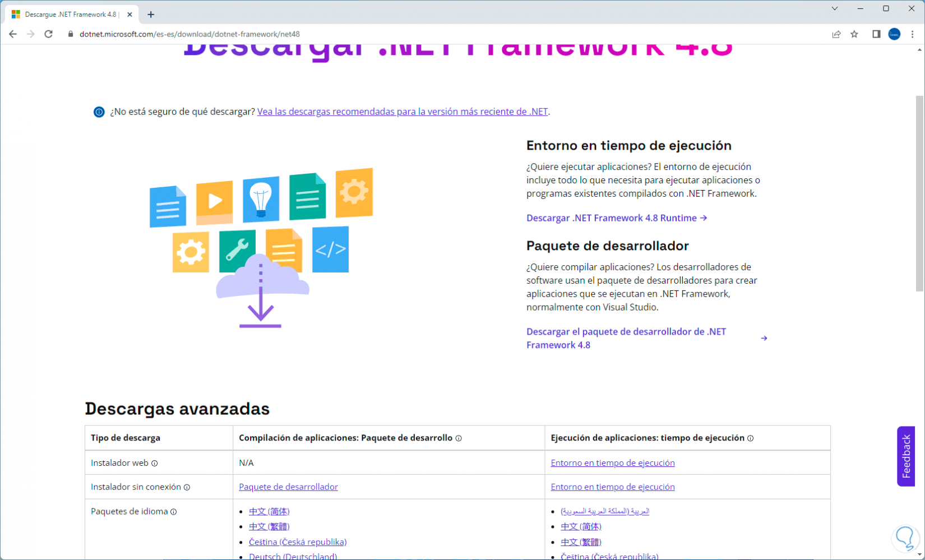Reload the current page

(x=49, y=34)
